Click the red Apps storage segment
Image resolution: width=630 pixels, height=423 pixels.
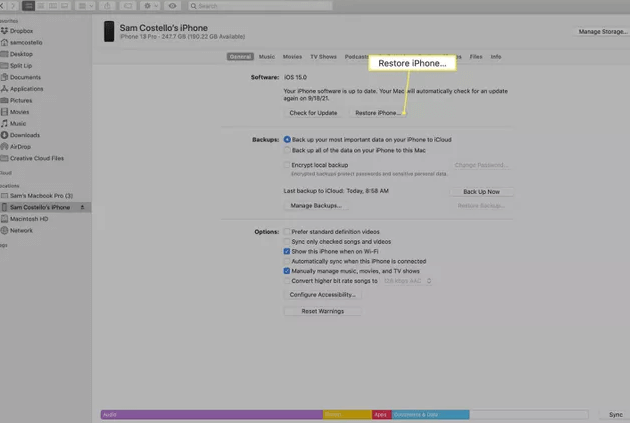(382, 415)
